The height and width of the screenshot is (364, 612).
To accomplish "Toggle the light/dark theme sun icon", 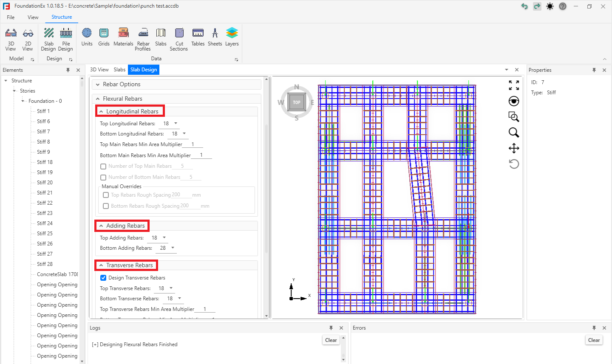I will click(550, 6).
